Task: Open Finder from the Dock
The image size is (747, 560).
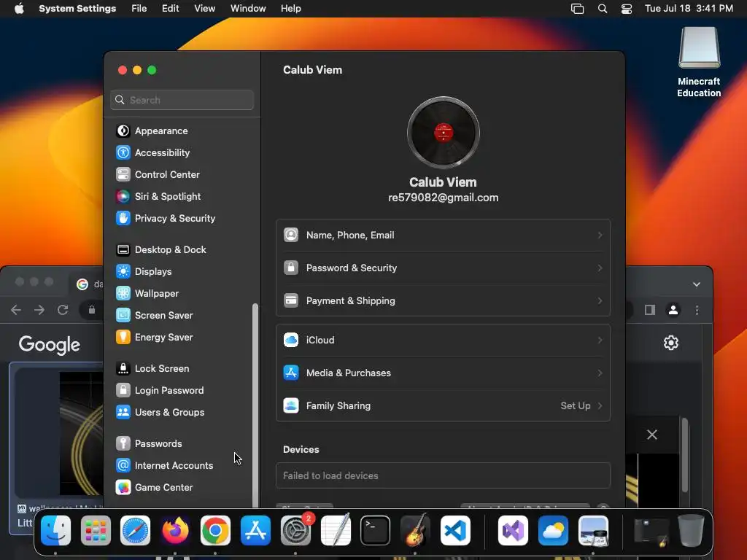Action: (55, 531)
